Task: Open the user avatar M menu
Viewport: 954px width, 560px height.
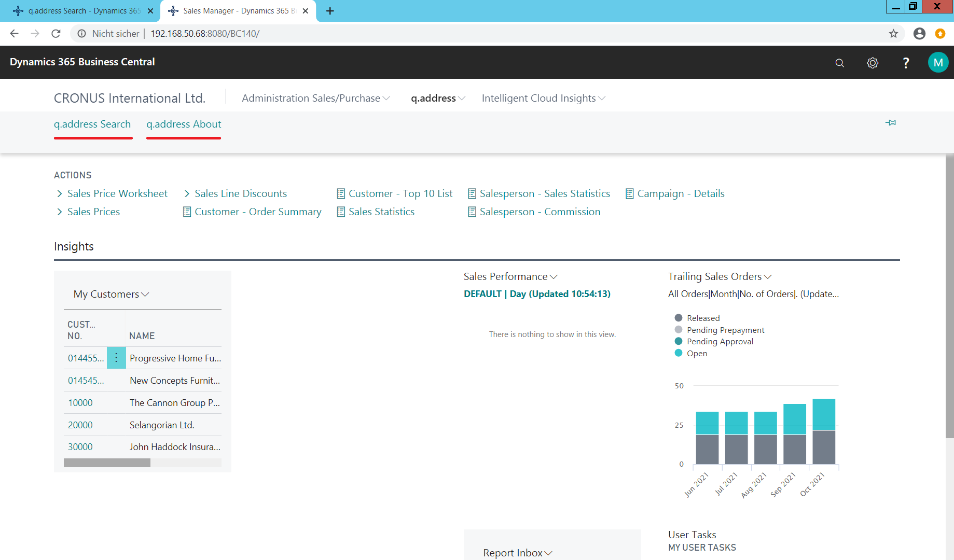Action: [x=938, y=63]
